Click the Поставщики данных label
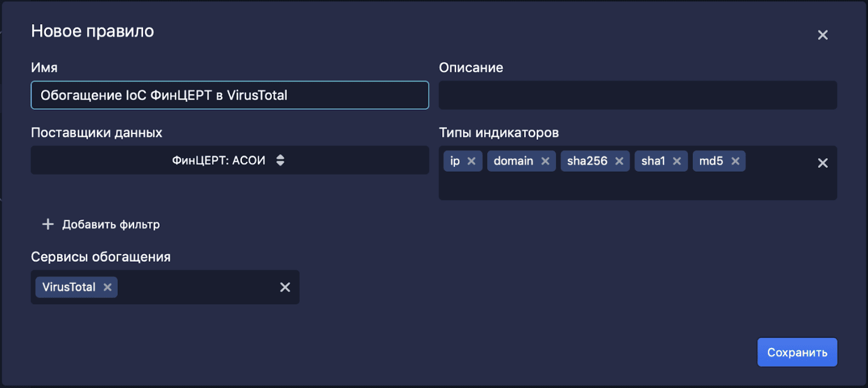The height and width of the screenshot is (388, 868). pyautogui.click(x=96, y=133)
